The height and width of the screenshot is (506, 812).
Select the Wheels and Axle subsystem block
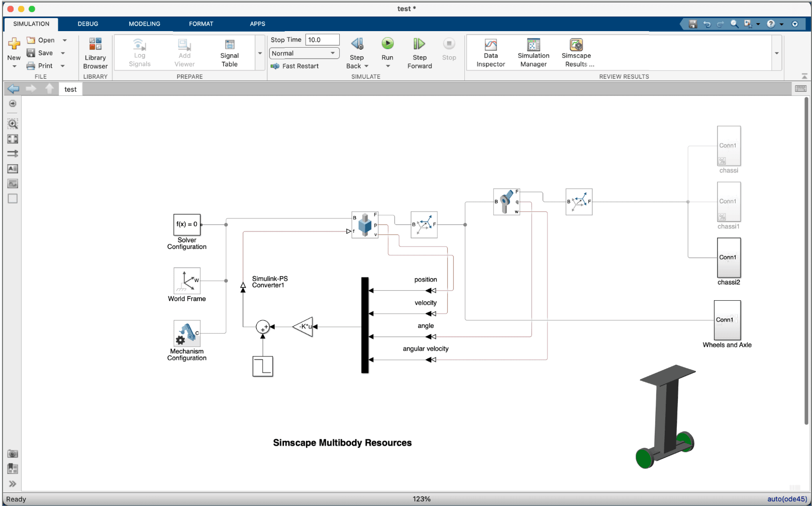pos(727,320)
